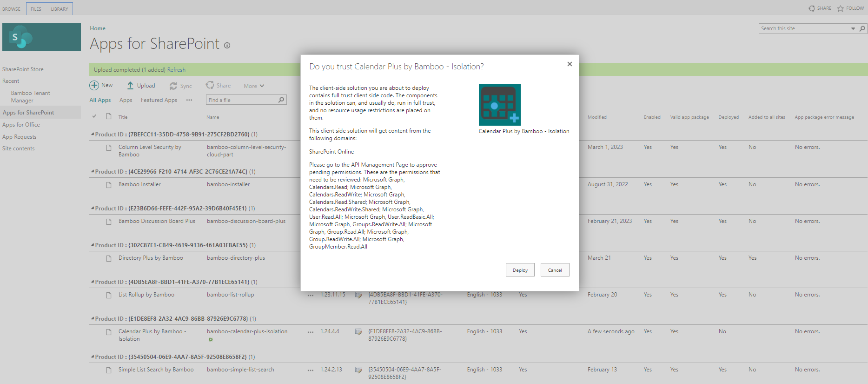The width and height of the screenshot is (868, 384).
Task: Select the Featured Apps view
Action: click(x=159, y=100)
